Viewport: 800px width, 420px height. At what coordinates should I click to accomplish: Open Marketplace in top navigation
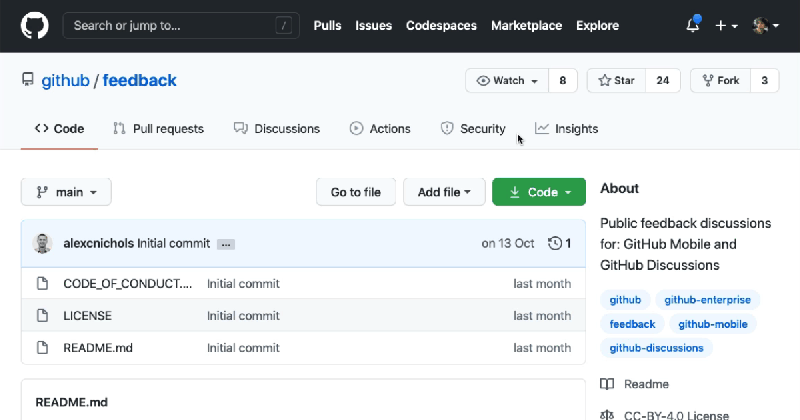click(527, 26)
